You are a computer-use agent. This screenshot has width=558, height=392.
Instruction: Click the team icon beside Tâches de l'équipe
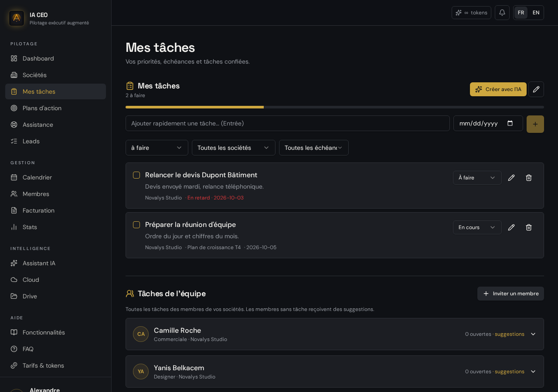click(130, 294)
